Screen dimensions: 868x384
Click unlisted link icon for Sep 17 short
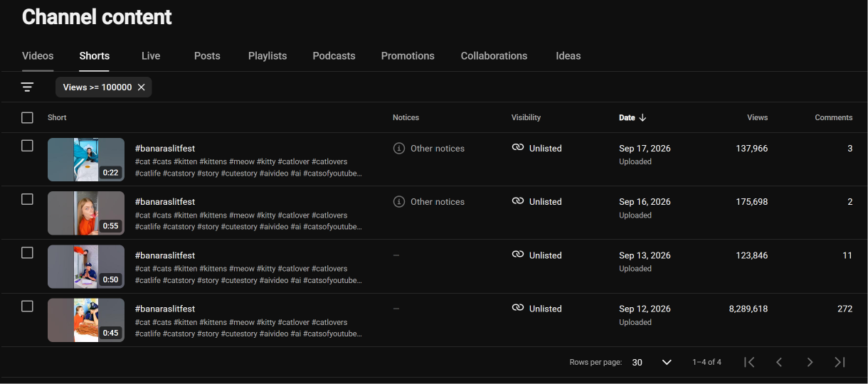pos(518,148)
